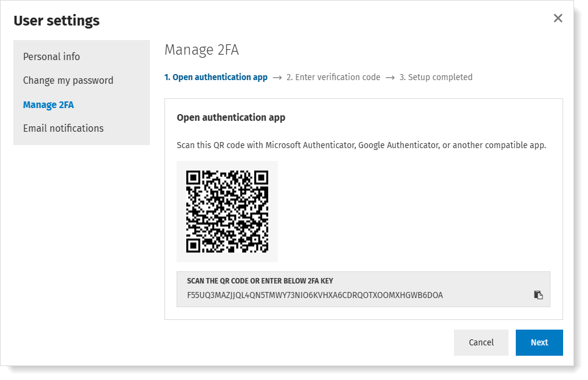Select Manage 2FA in the sidebar

click(49, 104)
